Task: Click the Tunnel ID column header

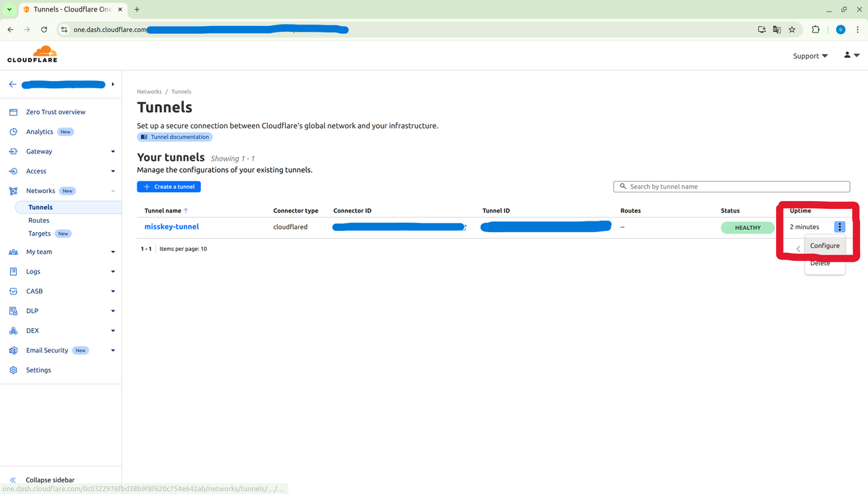Action: 496,210
